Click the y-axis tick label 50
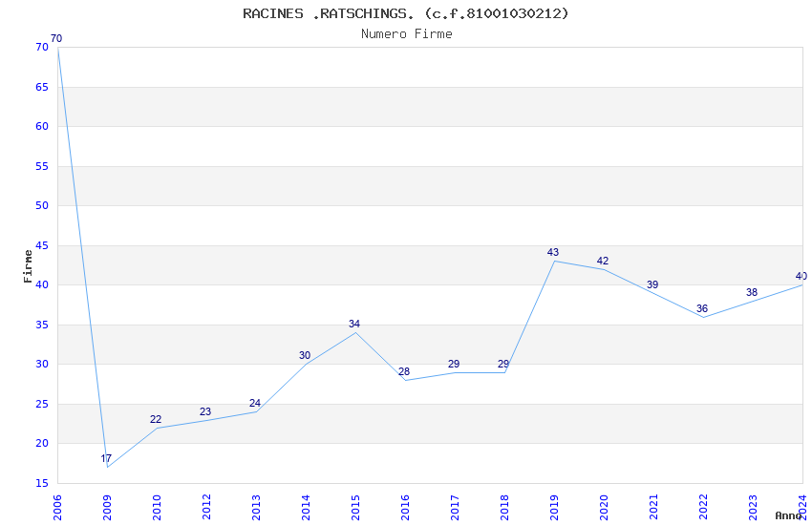 (42, 206)
